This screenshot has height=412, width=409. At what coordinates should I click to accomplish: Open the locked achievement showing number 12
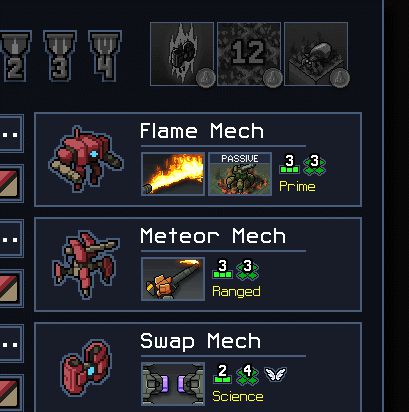pyautogui.click(x=249, y=54)
